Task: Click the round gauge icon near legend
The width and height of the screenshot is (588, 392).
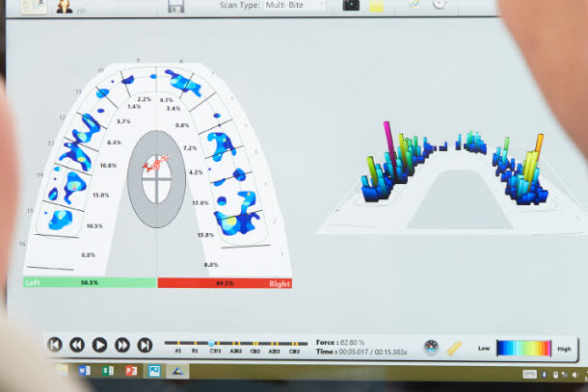Action: [x=431, y=347]
